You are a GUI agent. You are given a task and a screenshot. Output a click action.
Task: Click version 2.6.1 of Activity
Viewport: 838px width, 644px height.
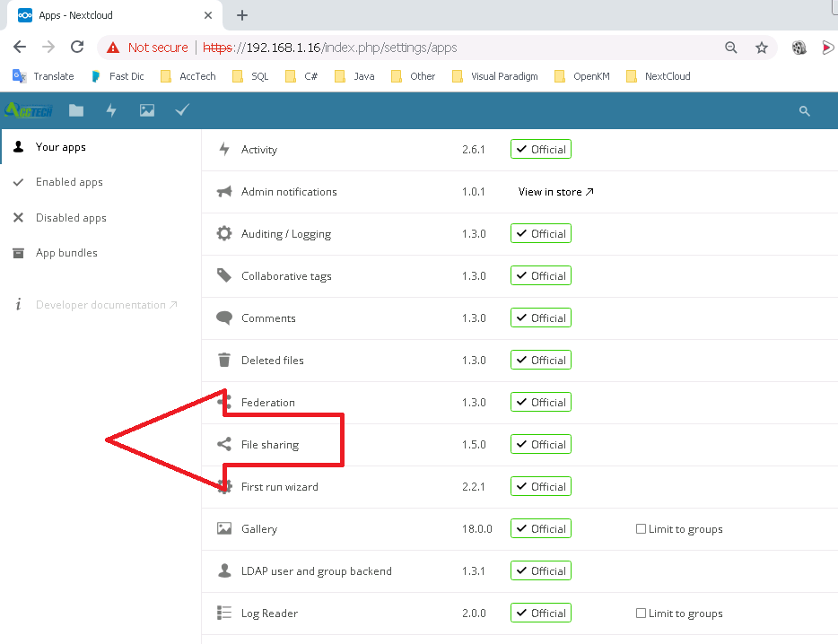[474, 150]
